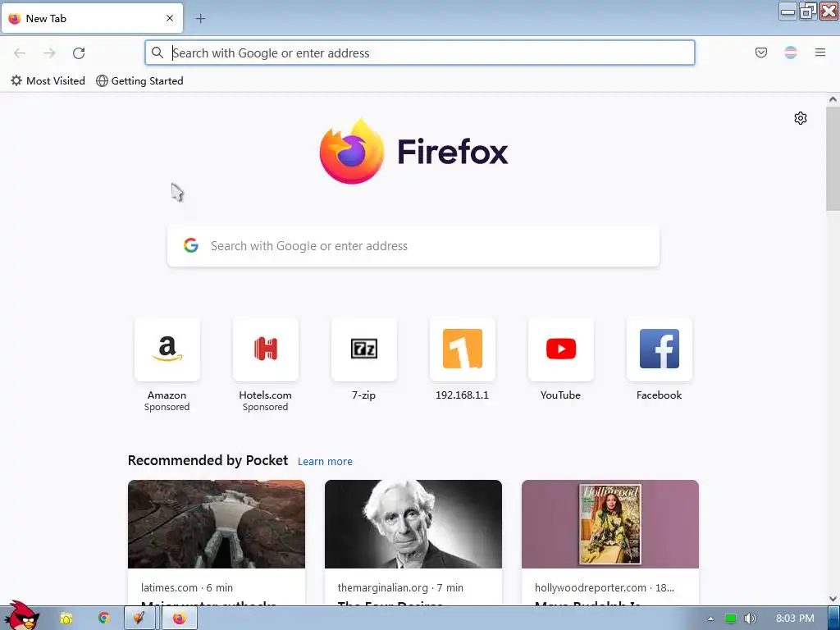This screenshot has width=840, height=630.
Task: Open the Facebook shortcut tile
Action: coord(659,349)
